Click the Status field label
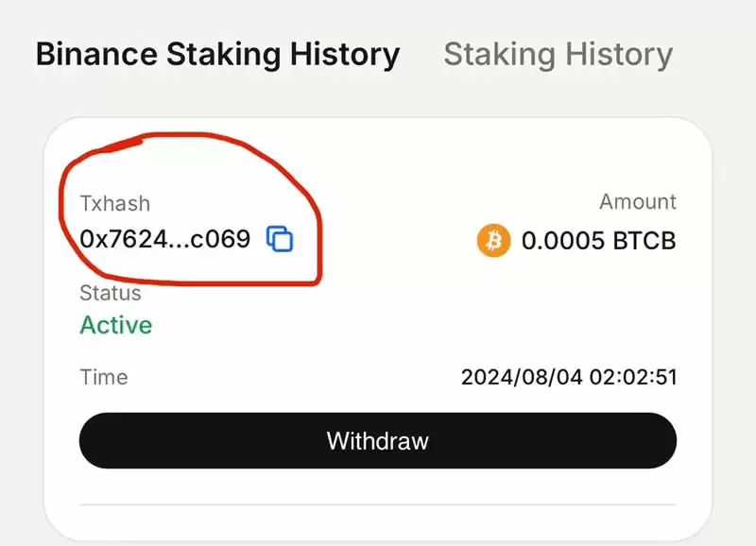The image size is (756, 546). pyautogui.click(x=110, y=293)
